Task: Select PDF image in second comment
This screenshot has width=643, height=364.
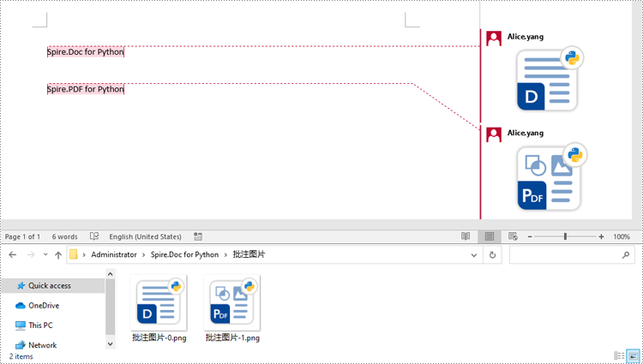Action: click(x=551, y=177)
